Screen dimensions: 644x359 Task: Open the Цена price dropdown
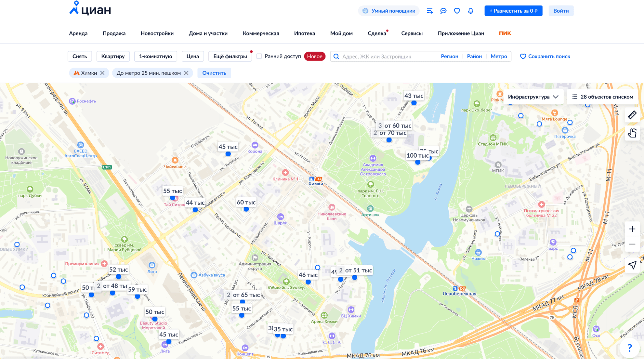(x=192, y=56)
